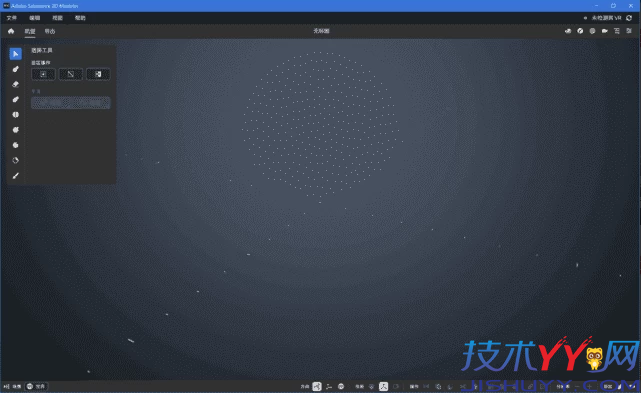Open the last panel icon at top right
This screenshot has height=393, width=641.
[x=629, y=31]
